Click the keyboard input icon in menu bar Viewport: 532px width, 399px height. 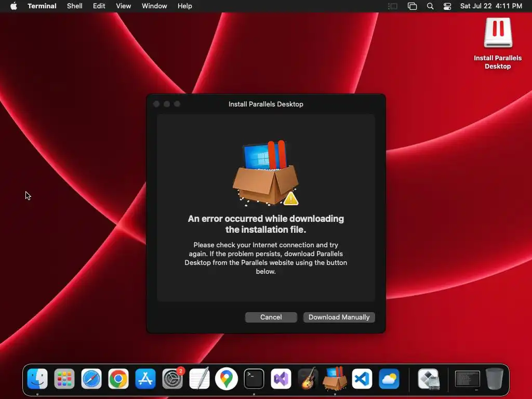click(393, 6)
